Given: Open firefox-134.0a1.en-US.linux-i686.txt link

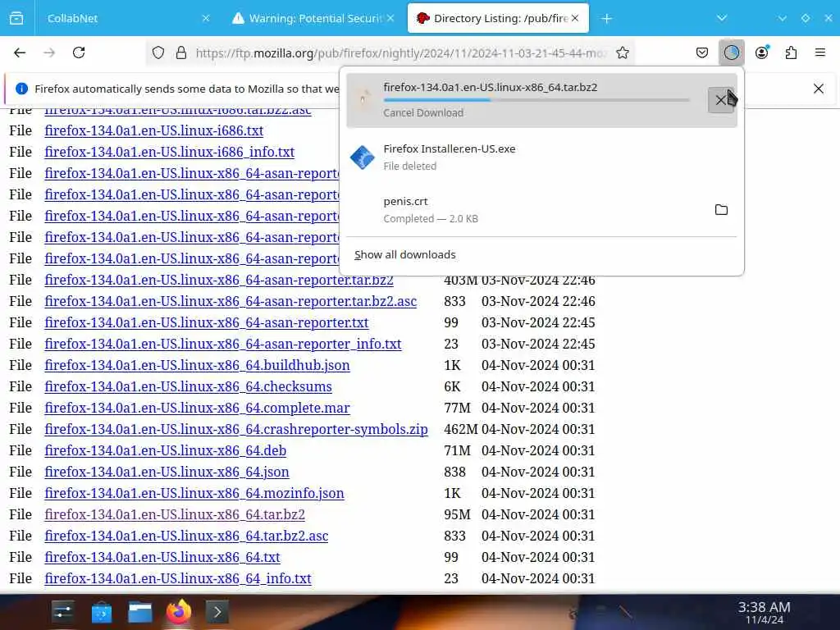Looking at the screenshot, I should [153, 130].
